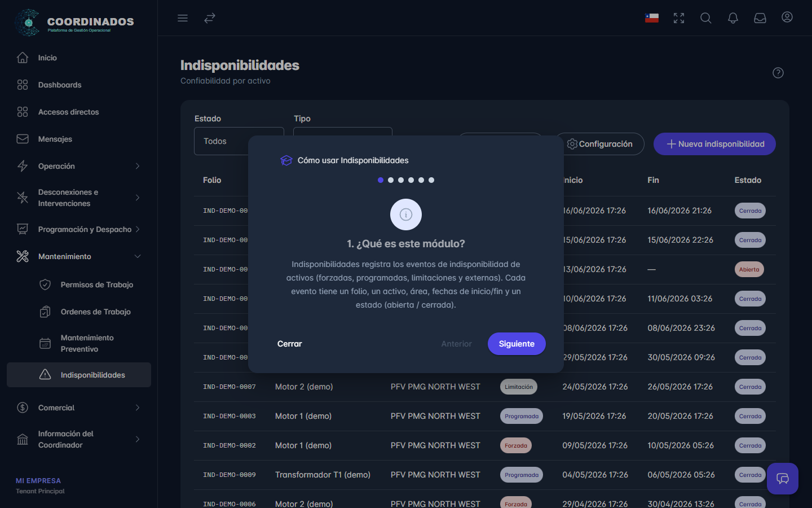The width and height of the screenshot is (812, 508).
Task: Click the Folio column header
Action: point(212,180)
